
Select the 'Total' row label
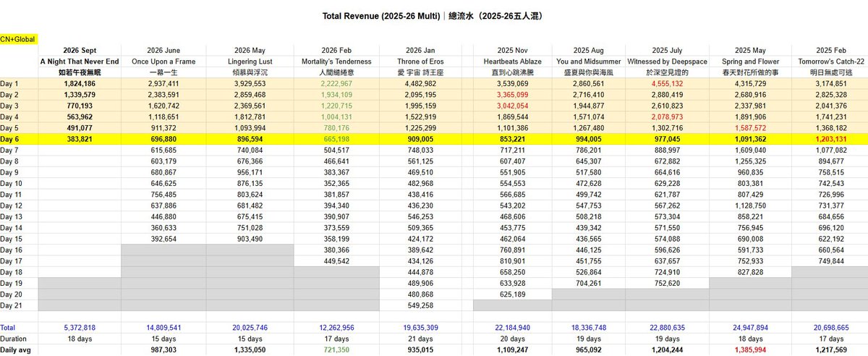pyautogui.click(x=9, y=327)
